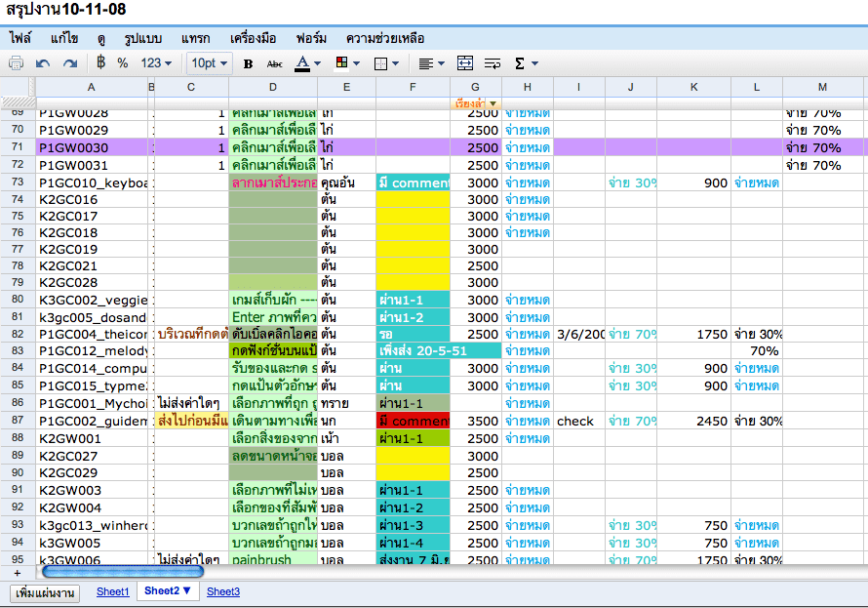Apply Baht currency format
Screen dimensions: 868x608
pos(100,62)
